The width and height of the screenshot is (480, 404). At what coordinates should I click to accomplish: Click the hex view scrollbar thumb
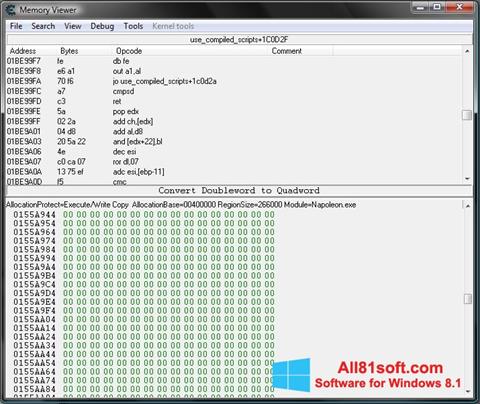468,298
